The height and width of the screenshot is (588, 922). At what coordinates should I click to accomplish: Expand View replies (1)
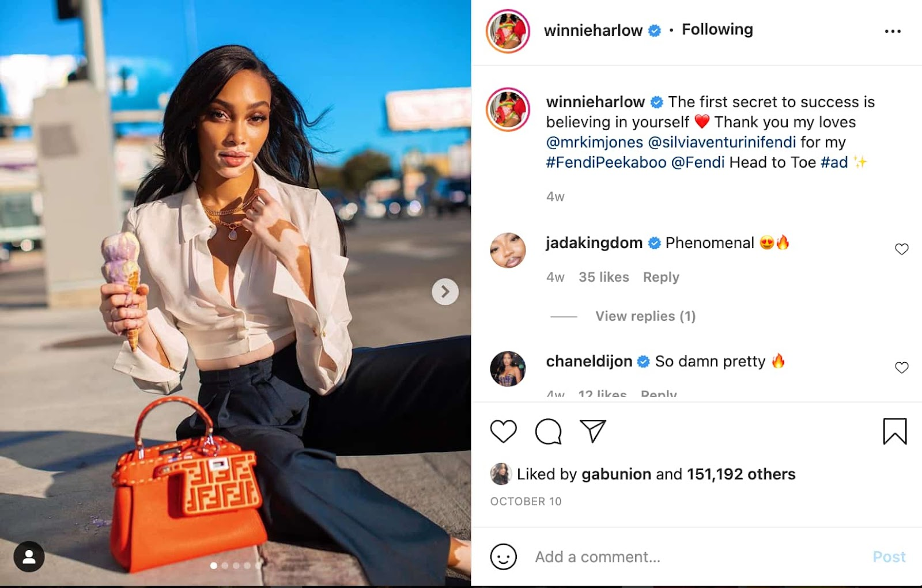pyautogui.click(x=645, y=316)
